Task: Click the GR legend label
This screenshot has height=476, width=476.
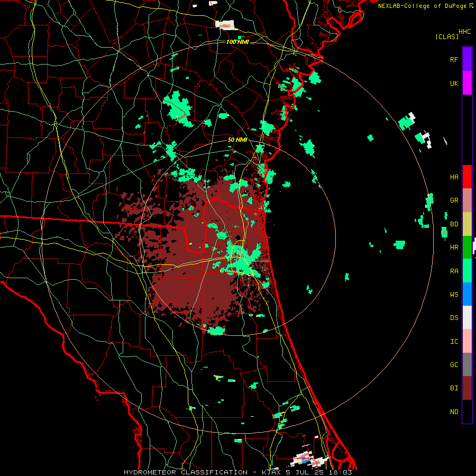Action: pos(454,200)
